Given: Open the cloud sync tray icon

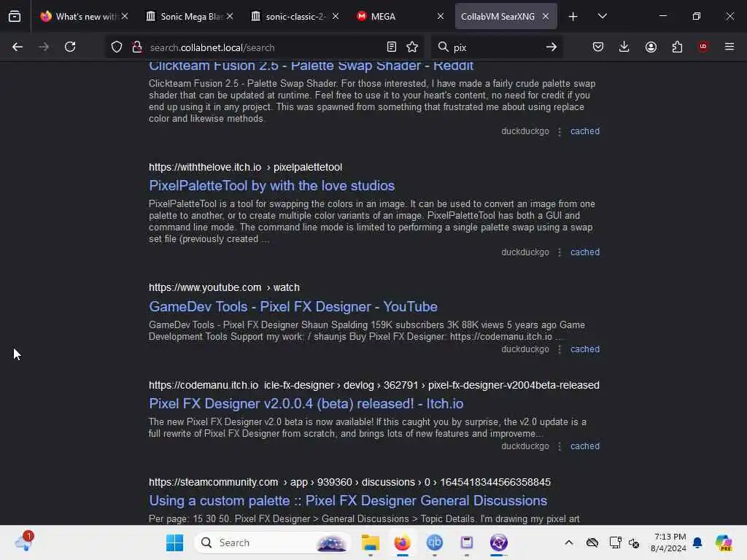Looking at the screenshot, I should pos(592,542).
